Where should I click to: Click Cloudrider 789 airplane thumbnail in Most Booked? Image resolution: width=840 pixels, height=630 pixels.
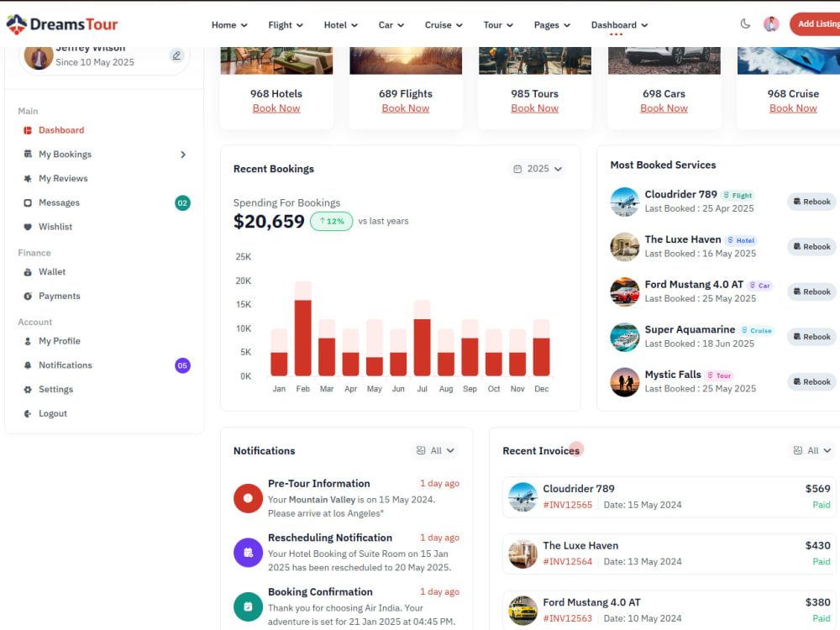pyautogui.click(x=625, y=202)
